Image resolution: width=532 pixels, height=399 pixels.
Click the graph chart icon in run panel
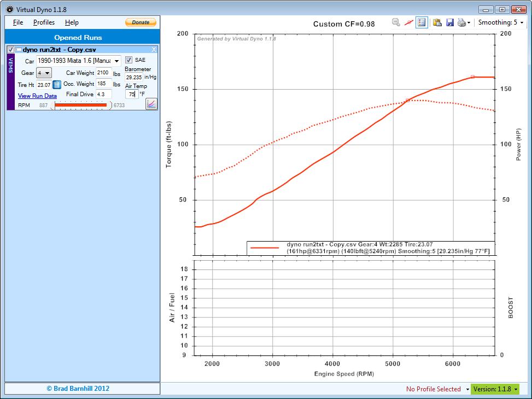click(151, 103)
